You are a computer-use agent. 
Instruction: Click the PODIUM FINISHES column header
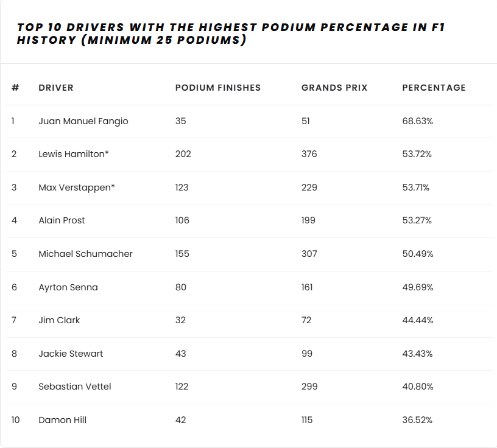click(217, 88)
